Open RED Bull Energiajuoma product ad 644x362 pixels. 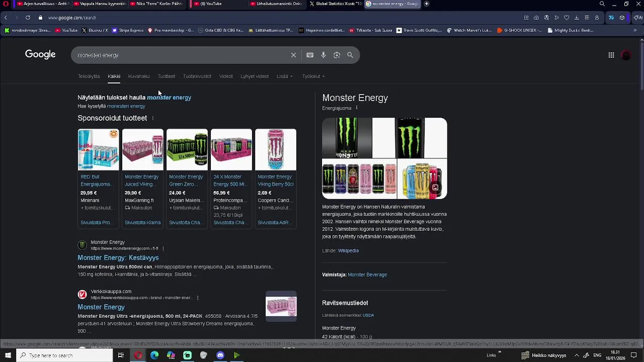point(98,178)
